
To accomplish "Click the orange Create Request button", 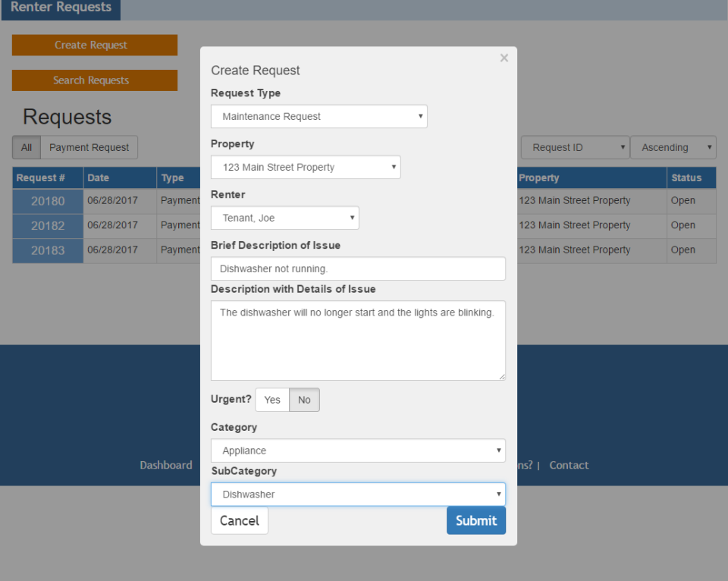I will [95, 46].
